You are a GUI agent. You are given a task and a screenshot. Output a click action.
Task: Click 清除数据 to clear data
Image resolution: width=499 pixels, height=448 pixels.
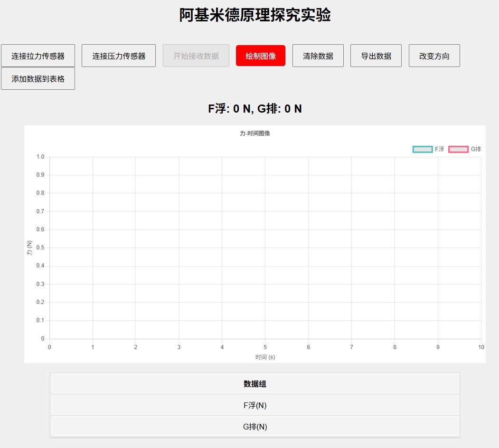click(318, 56)
